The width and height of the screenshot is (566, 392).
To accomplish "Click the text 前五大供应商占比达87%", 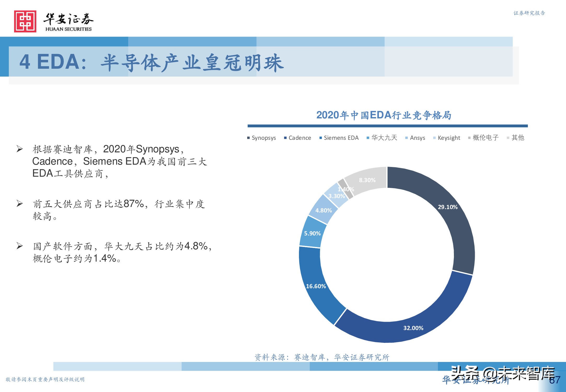I will pyautogui.click(x=88, y=204).
